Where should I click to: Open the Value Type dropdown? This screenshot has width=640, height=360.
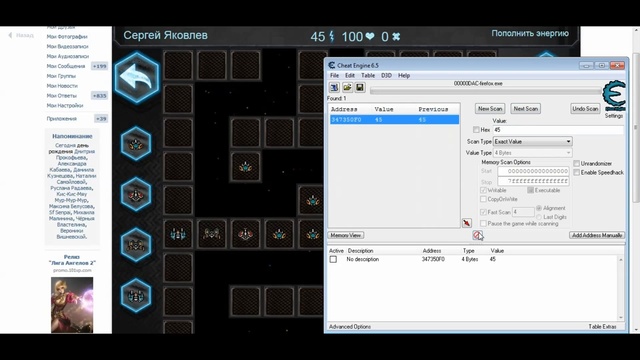click(533, 153)
